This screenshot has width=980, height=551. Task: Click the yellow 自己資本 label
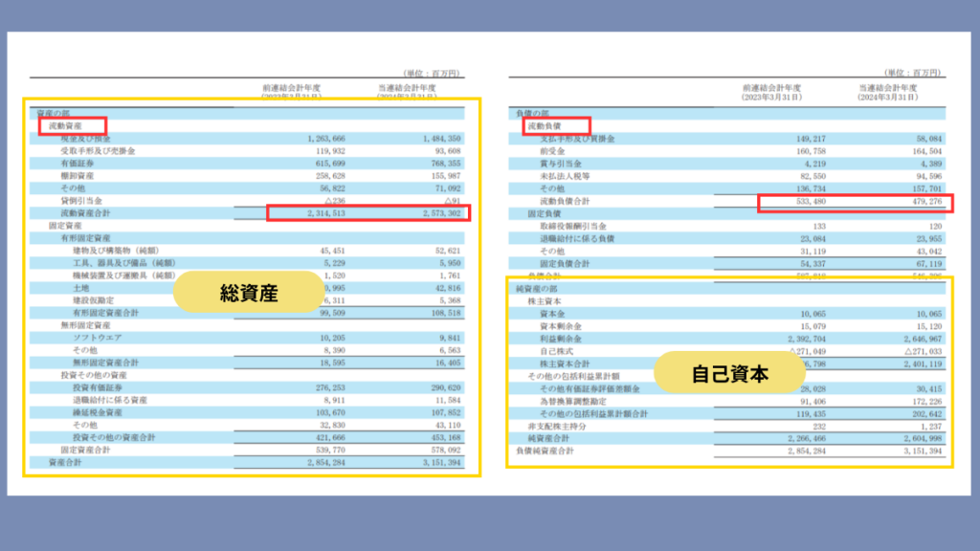pyautogui.click(x=729, y=375)
